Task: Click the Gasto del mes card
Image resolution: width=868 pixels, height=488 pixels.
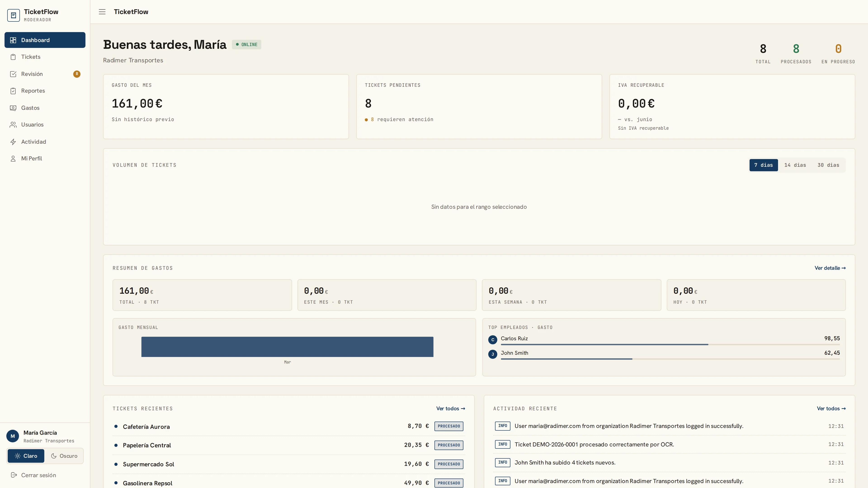Action: (226, 107)
